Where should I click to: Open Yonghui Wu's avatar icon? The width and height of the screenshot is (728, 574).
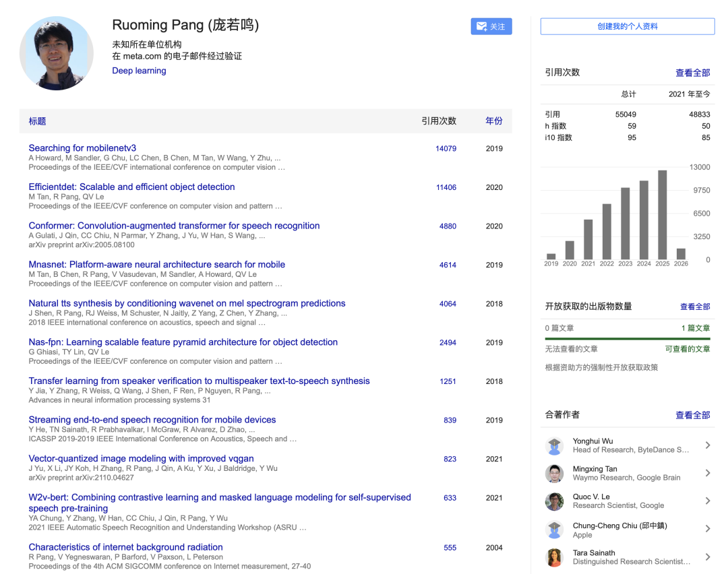(554, 445)
